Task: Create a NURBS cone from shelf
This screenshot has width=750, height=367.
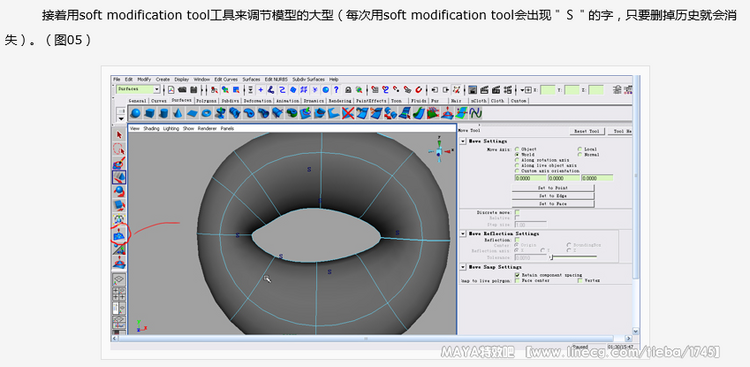Action: tap(177, 113)
